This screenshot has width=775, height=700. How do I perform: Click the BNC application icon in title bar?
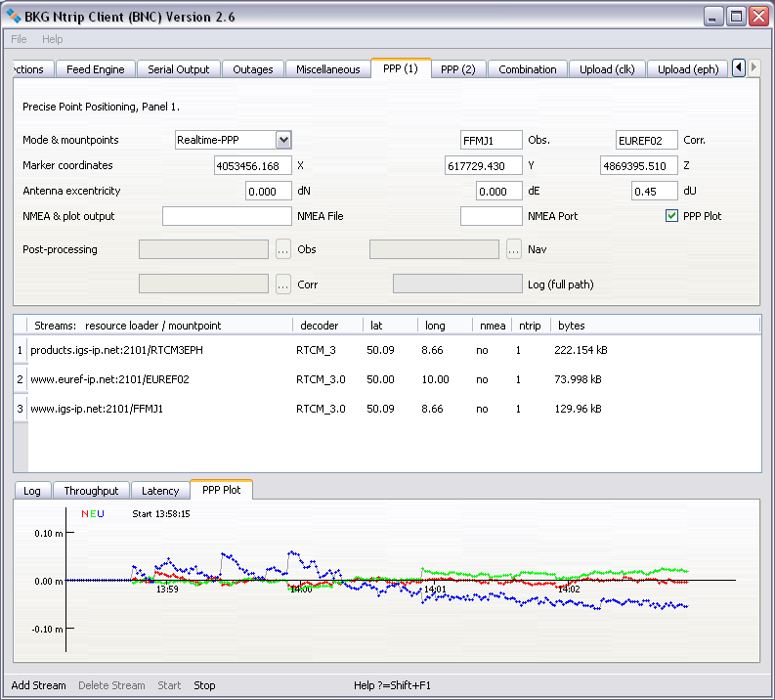[15, 17]
